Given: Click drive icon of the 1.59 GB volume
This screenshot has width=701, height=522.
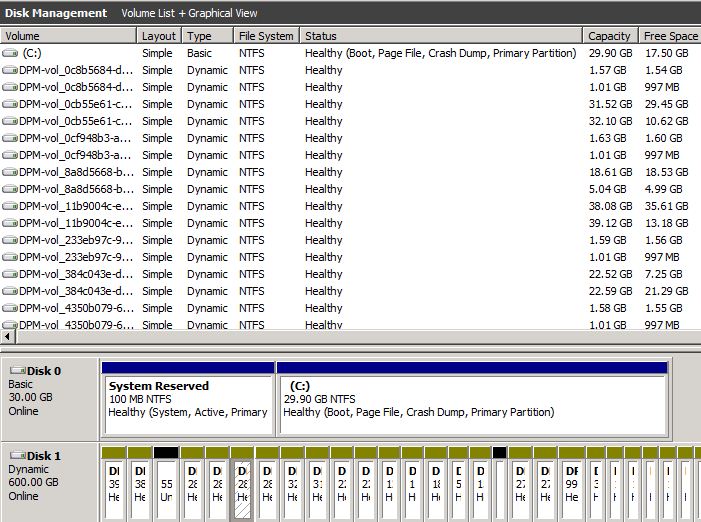Looking at the screenshot, I should point(10,240).
